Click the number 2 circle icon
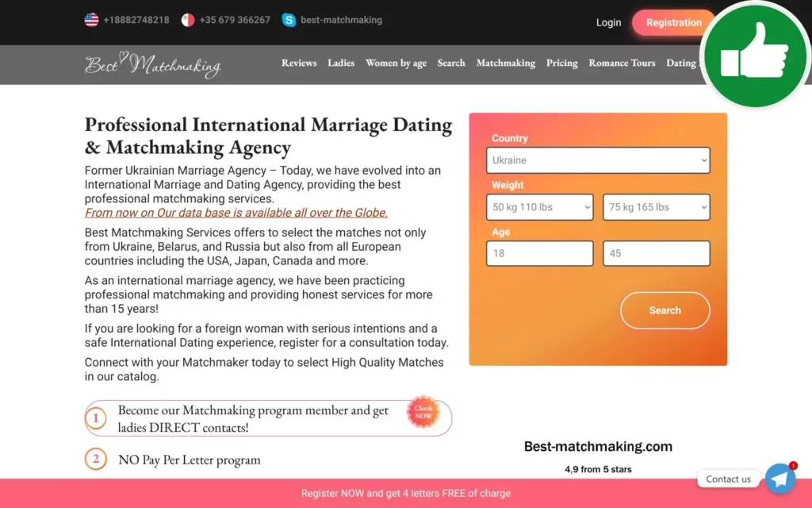Viewport: 812px width, 508px height. click(96, 460)
